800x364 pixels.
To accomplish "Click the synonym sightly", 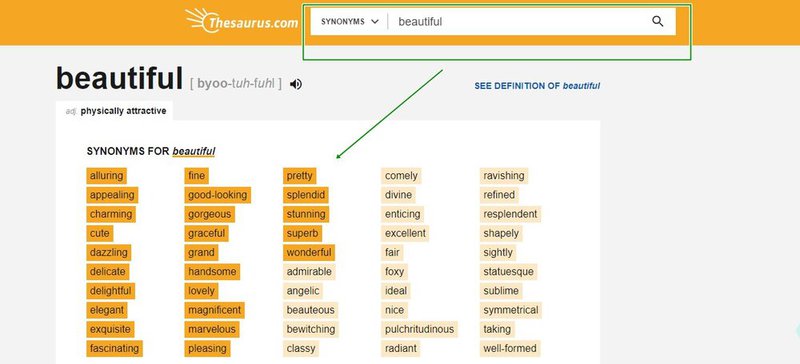I will (498, 253).
